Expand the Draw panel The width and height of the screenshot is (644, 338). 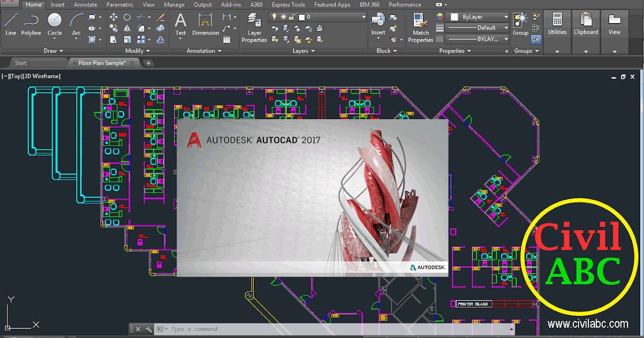(53, 51)
